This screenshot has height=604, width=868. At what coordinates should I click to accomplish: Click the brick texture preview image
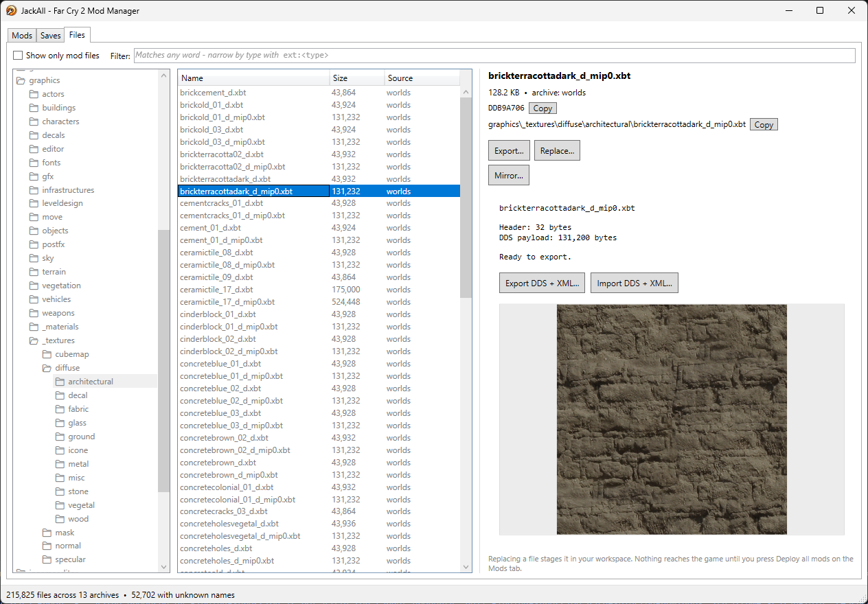[x=672, y=419]
